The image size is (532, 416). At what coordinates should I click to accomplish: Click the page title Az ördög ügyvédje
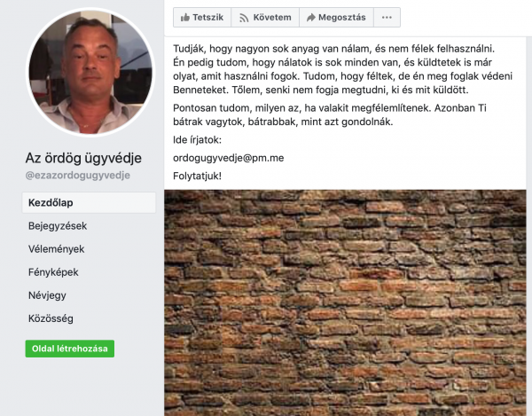coord(83,158)
